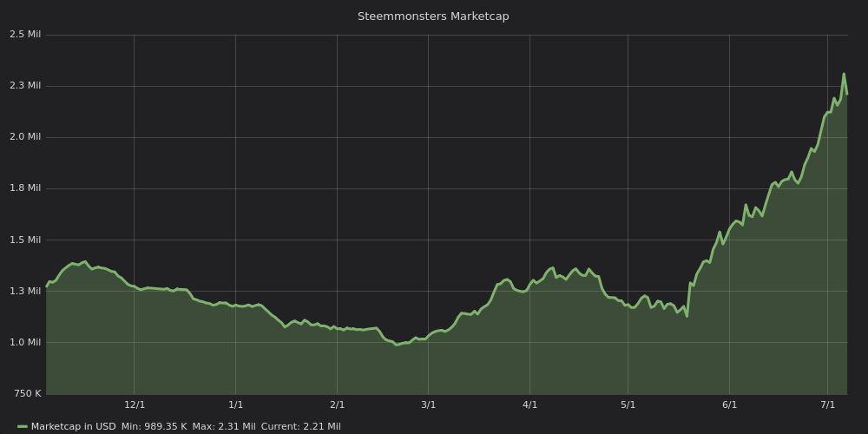868x434 pixels.
Task: Click the 5/1 x-axis date label
Action: click(x=628, y=404)
